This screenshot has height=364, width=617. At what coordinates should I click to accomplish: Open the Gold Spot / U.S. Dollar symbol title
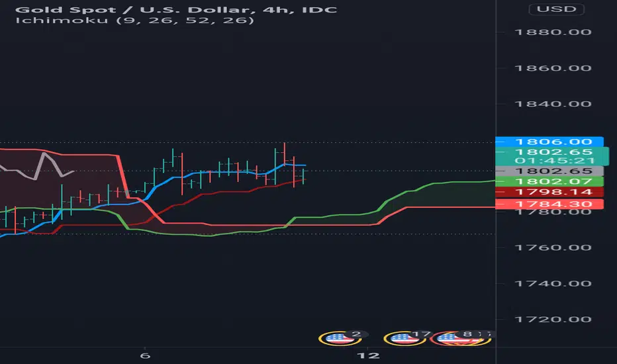[x=176, y=9]
